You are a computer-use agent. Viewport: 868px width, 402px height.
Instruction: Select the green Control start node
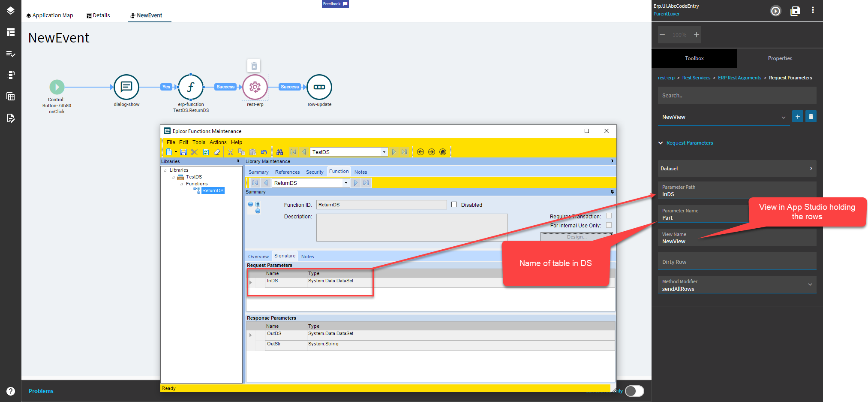click(x=57, y=87)
